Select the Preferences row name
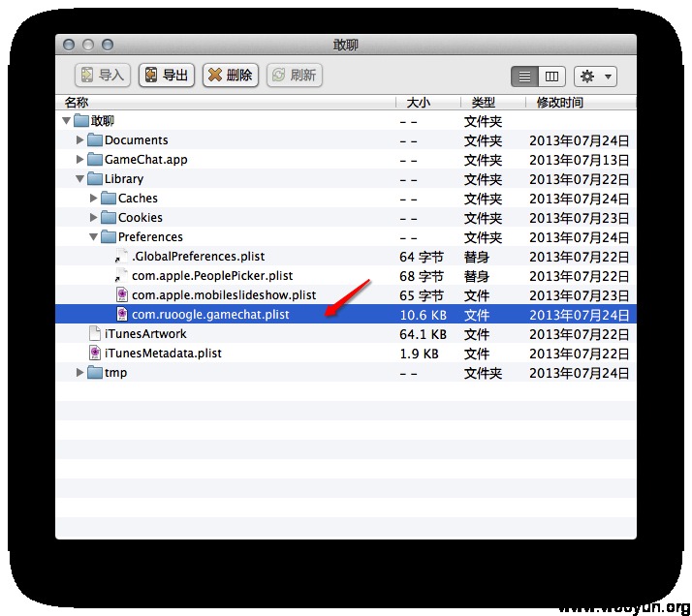The height and width of the screenshot is (616, 692). tap(150, 237)
